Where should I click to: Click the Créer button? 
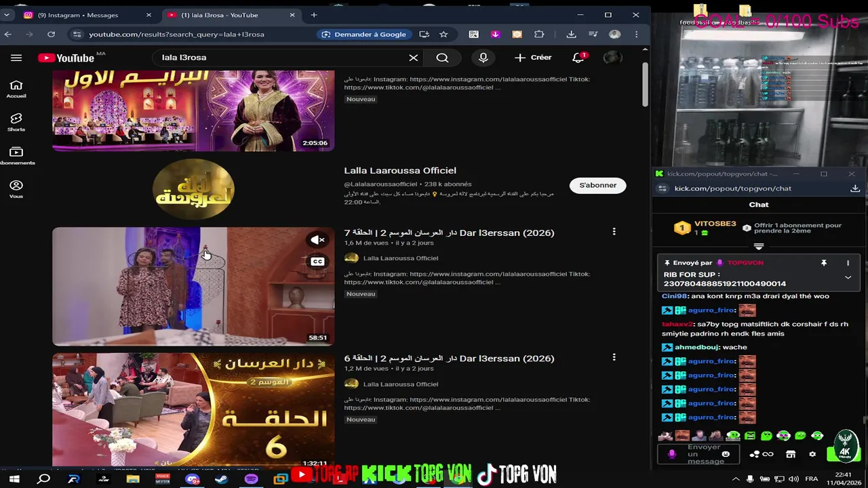point(533,58)
